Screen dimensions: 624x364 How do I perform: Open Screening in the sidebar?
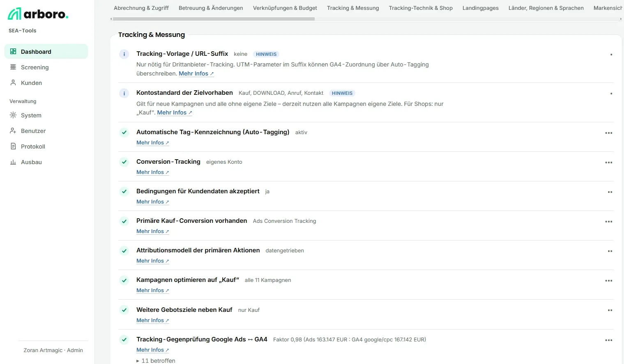[46, 67]
